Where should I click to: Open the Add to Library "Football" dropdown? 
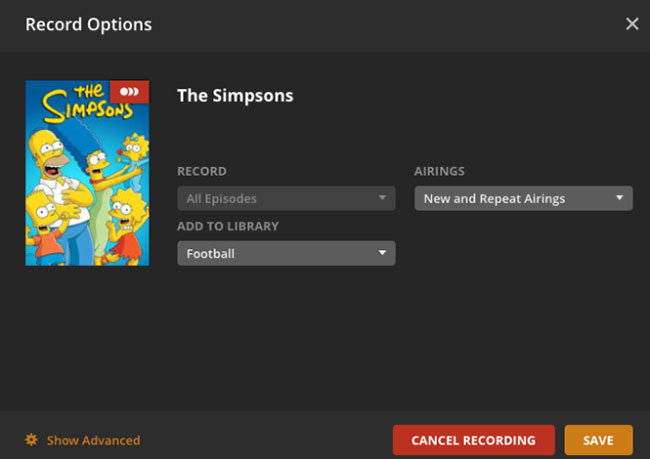pos(286,254)
